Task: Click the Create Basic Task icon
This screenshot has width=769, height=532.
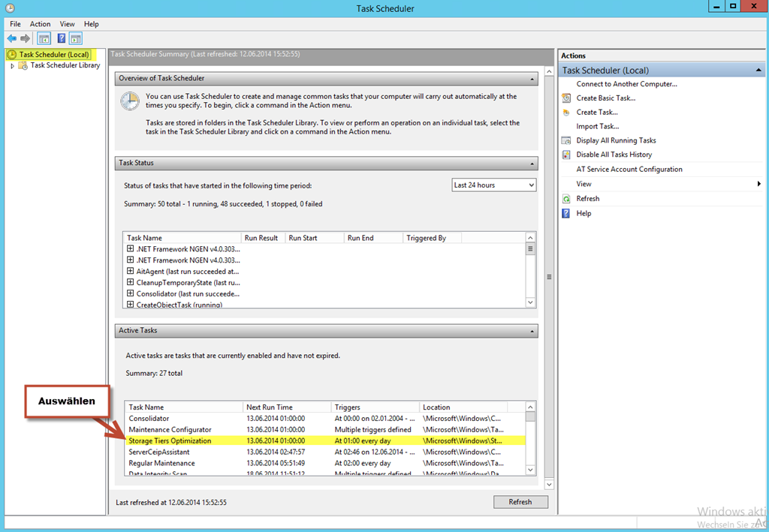Action: pyautogui.click(x=566, y=98)
